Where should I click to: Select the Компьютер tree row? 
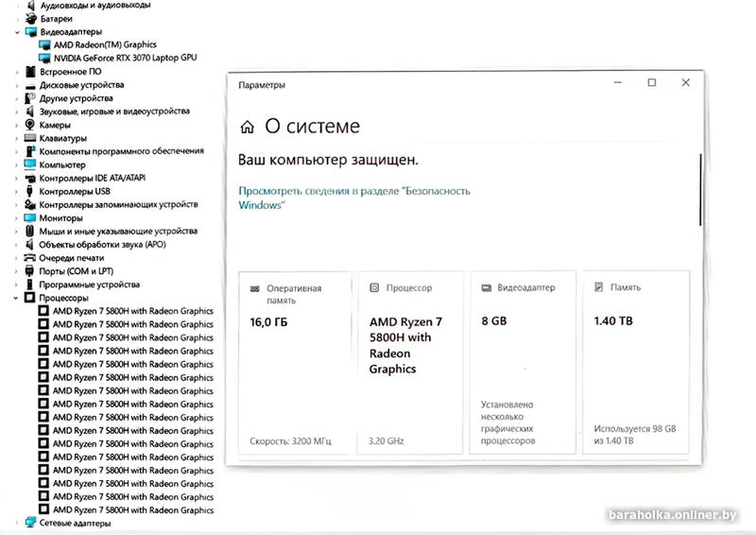[62, 165]
